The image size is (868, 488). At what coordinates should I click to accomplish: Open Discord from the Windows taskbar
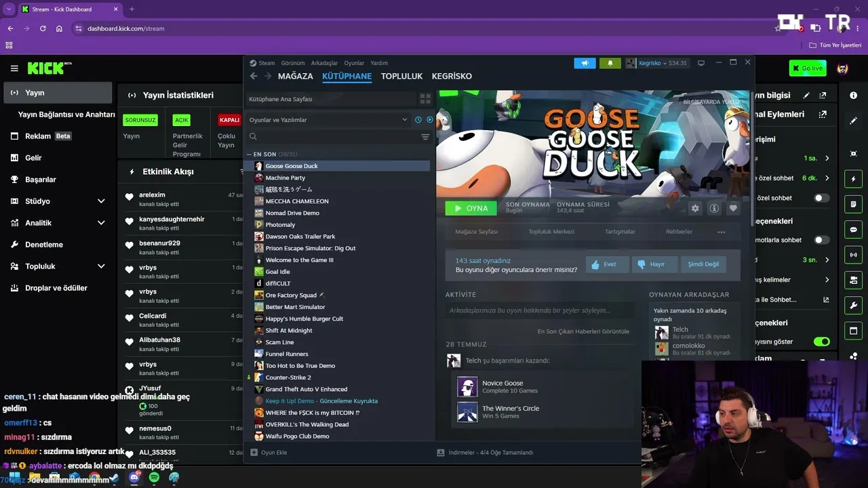(134, 478)
